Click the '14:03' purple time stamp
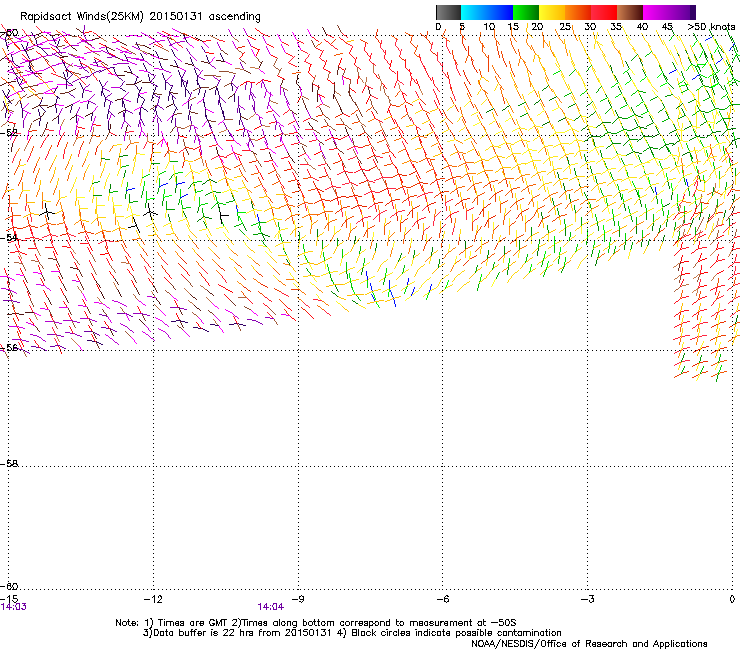The width and height of the screenshot is (740, 650). [x=14, y=607]
